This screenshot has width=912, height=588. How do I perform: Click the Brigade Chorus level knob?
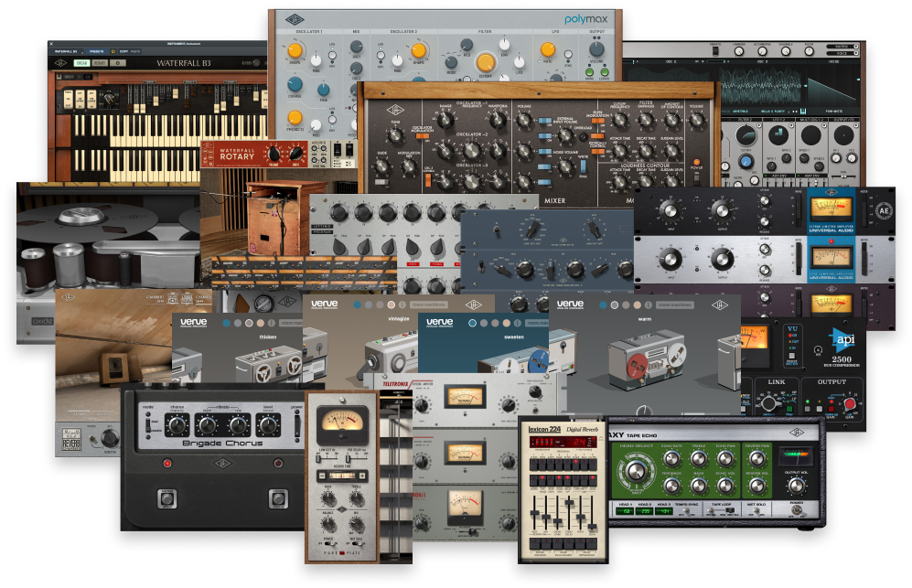[269, 424]
